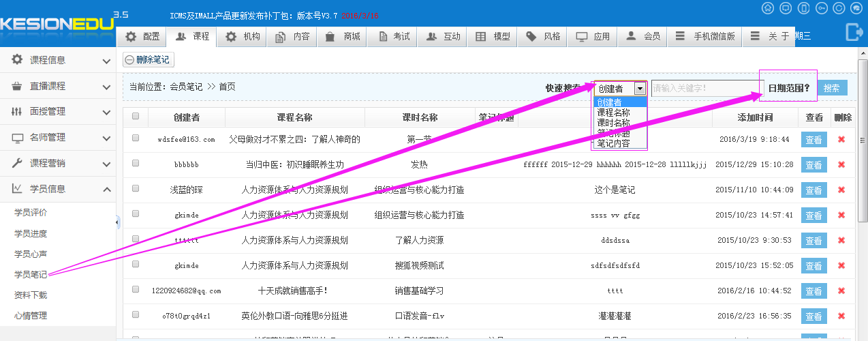Toggle the select-all checkbox in table header
The height and width of the screenshot is (341, 868).
[x=136, y=116]
